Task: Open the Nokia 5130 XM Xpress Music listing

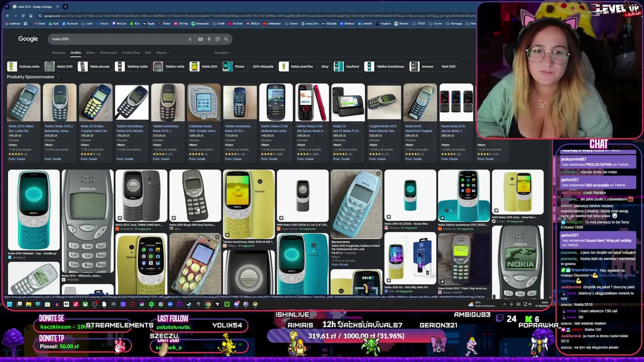Action: pyautogui.click(x=312, y=123)
